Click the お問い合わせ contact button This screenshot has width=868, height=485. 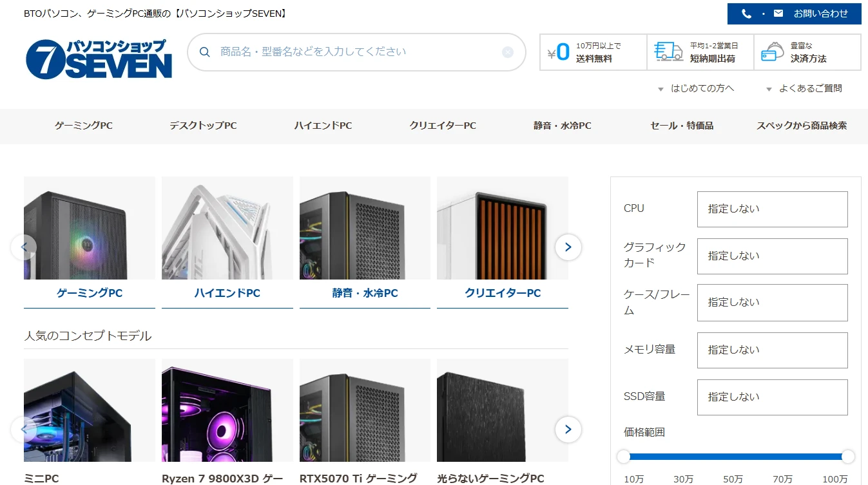795,14
